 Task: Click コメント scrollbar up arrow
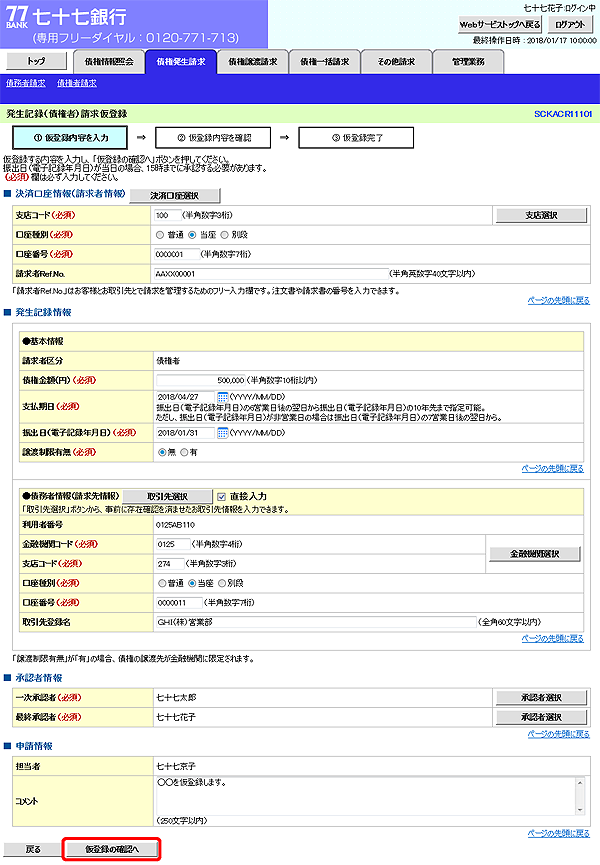[x=580, y=782]
